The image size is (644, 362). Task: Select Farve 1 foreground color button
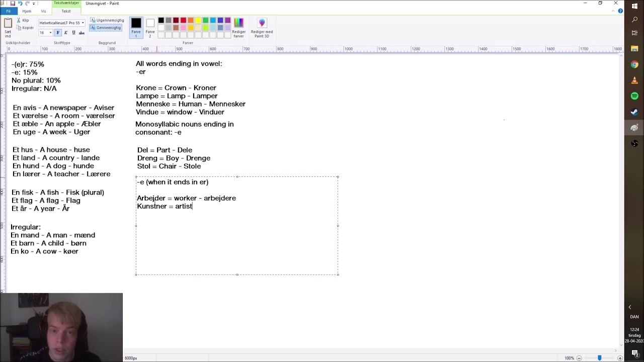[x=136, y=27]
